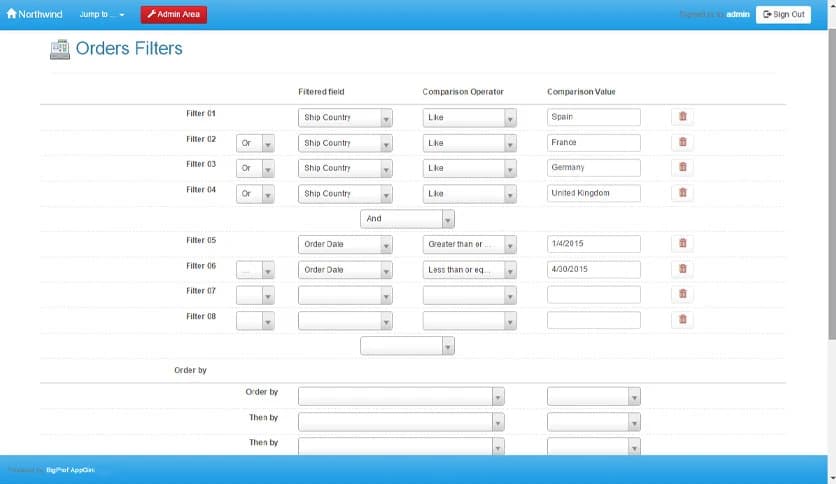Viewport: 836px width, 484px height.
Task: Delete Filter 01 using its trash icon
Action: tap(682, 117)
